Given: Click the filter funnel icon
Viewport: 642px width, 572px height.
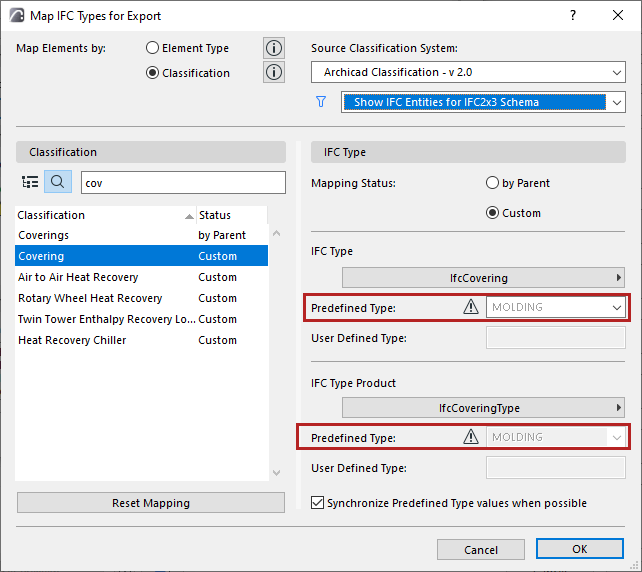Looking at the screenshot, I should click(x=321, y=102).
